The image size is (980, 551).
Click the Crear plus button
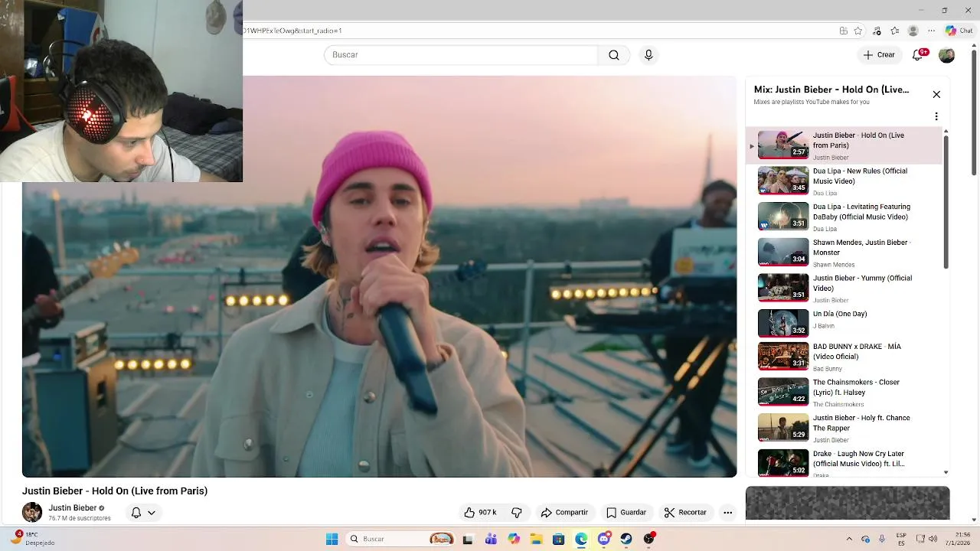tap(879, 55)
